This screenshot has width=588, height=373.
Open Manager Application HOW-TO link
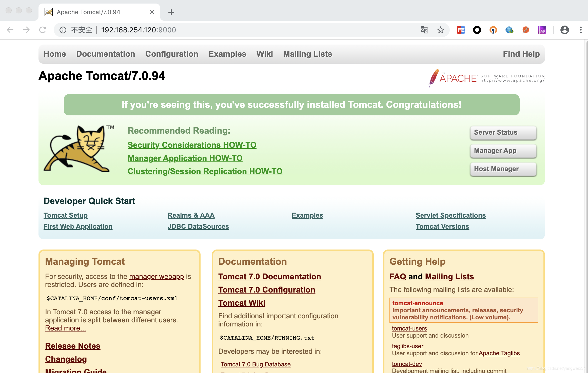click(185, 158)
